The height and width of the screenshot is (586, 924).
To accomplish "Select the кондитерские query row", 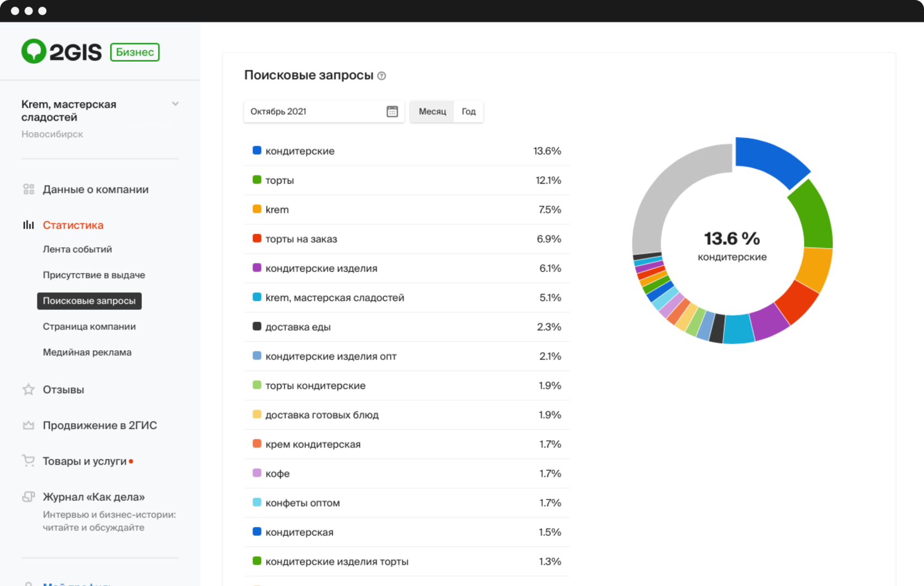I will [x=407, y=151].
